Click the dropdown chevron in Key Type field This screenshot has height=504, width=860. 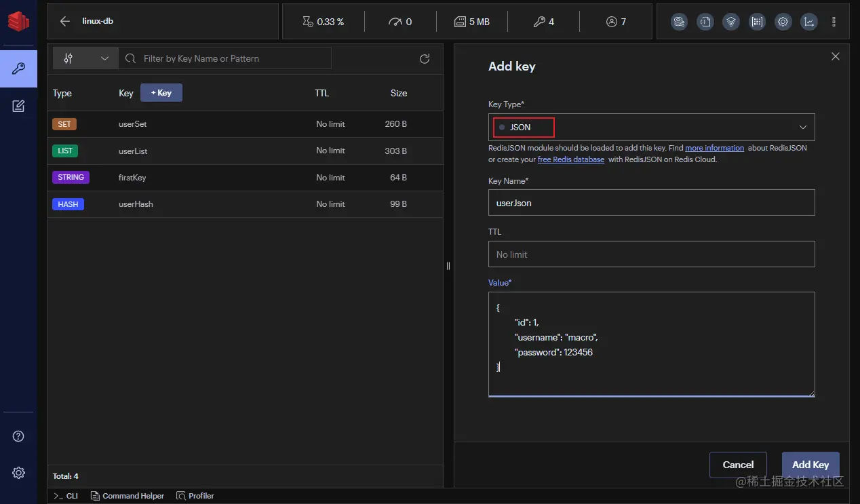tap(803, 128)
